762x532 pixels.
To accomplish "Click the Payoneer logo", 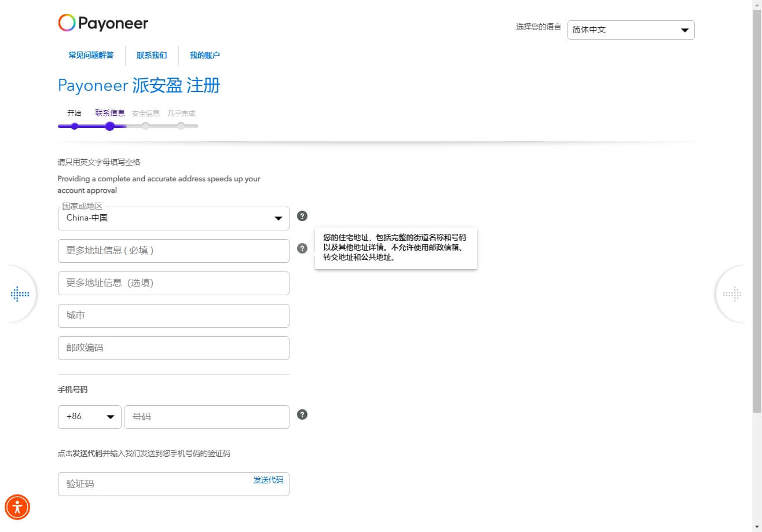I will 103,23.
